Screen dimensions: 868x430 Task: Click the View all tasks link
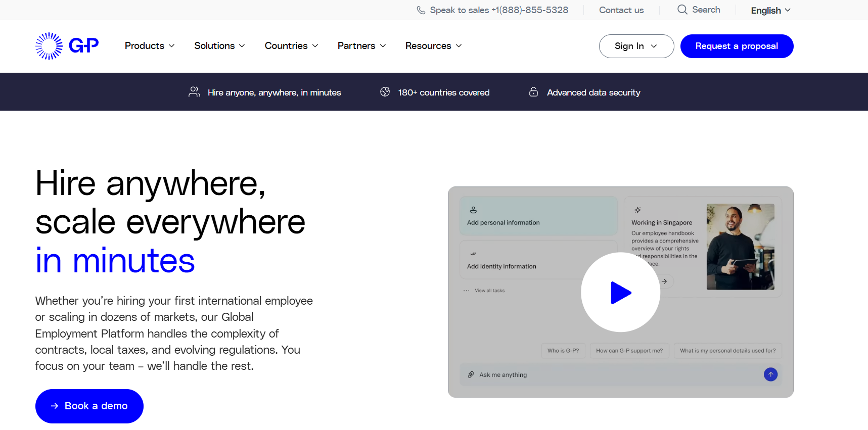[490, 291]
